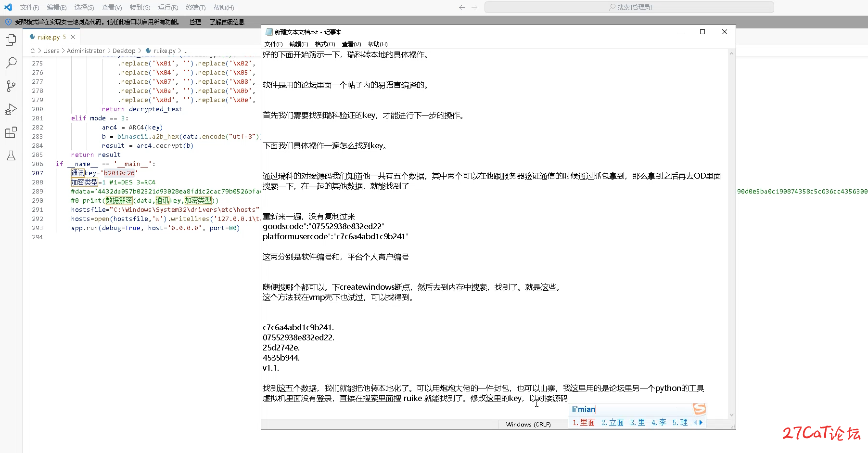
Task: Open Run and Debug view
Action: coord(11,109)
